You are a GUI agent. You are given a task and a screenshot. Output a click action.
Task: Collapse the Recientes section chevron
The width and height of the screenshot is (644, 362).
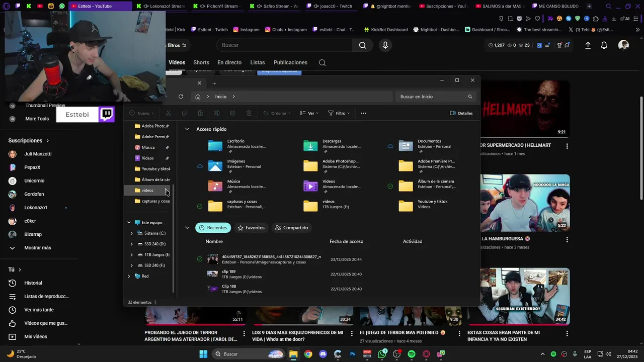click(187, 228)
